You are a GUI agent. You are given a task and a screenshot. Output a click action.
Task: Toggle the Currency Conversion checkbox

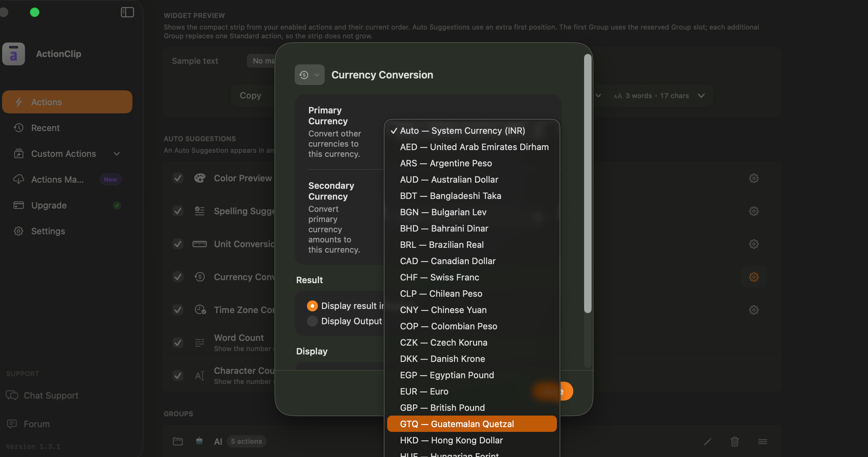[178, 277]
